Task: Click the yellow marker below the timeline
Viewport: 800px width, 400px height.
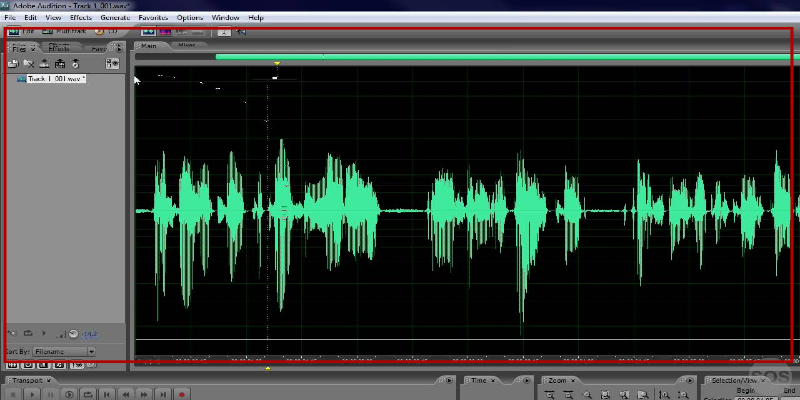Action: (268, 368)
